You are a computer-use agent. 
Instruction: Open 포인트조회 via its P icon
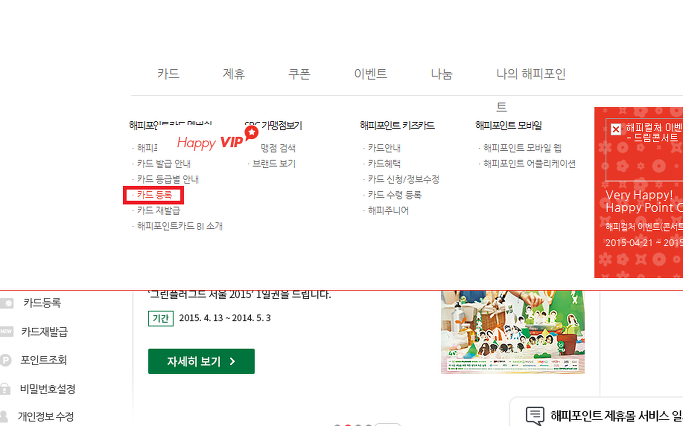(x=5, y=360)
